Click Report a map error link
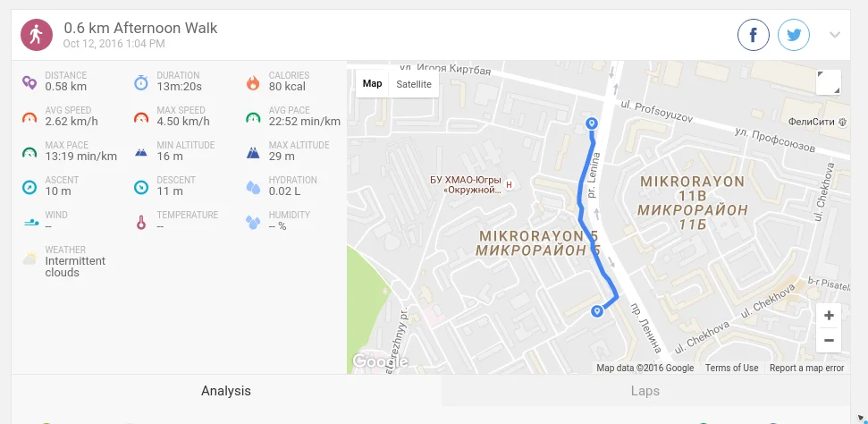 click(806, 368)
